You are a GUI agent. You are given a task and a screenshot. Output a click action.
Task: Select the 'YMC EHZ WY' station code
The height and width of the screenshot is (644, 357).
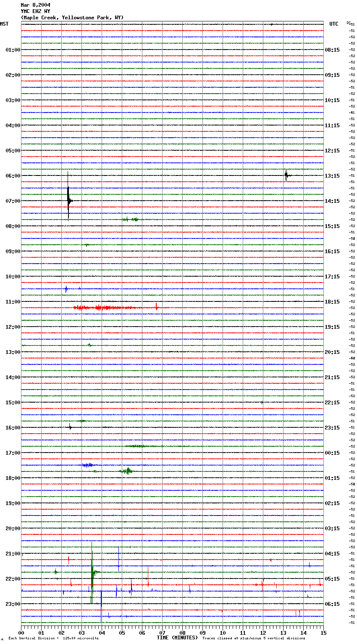coord(36,11)
